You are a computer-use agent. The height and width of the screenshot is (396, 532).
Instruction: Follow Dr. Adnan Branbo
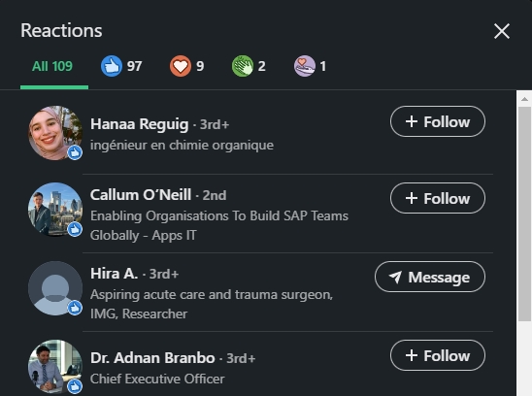(437, 355)
